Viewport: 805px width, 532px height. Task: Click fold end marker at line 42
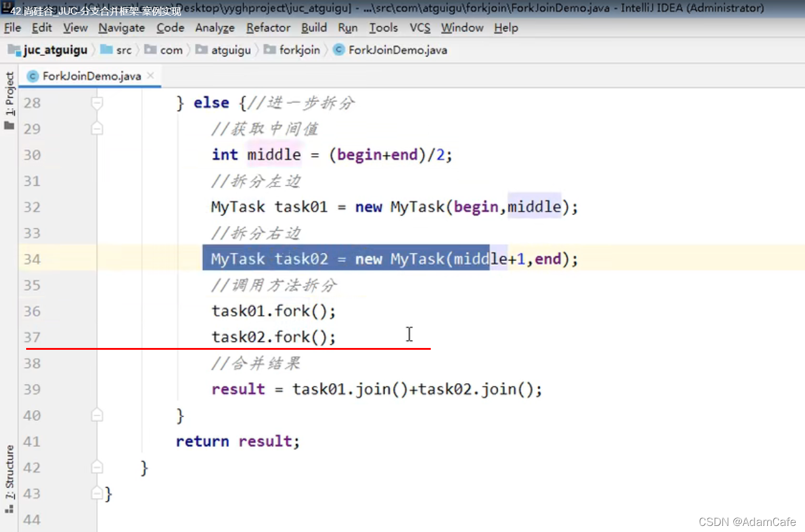pyautogui.click(x=97, y=468)
